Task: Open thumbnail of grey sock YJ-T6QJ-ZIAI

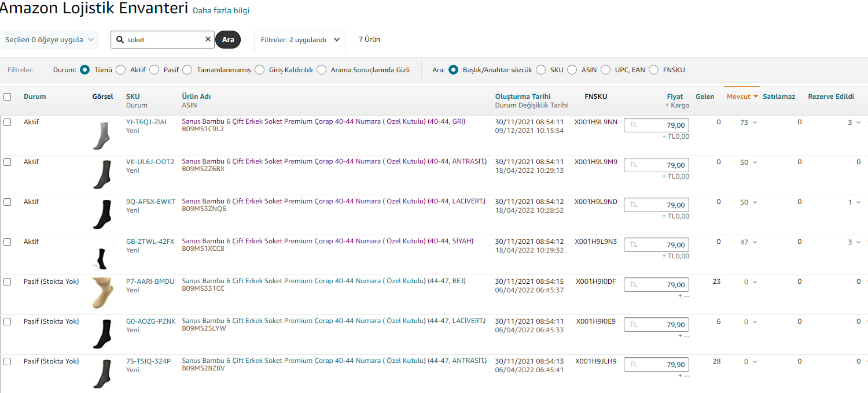Action: [102, 135]
